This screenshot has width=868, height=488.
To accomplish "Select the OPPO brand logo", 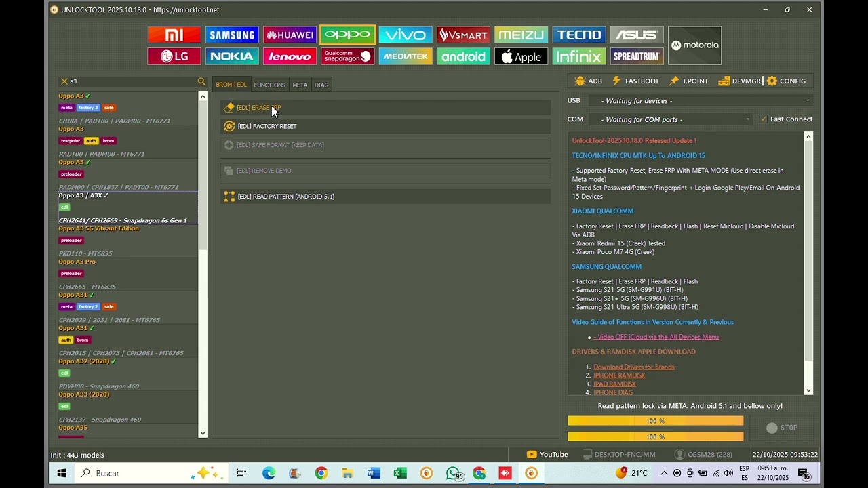I will point(347,35).
